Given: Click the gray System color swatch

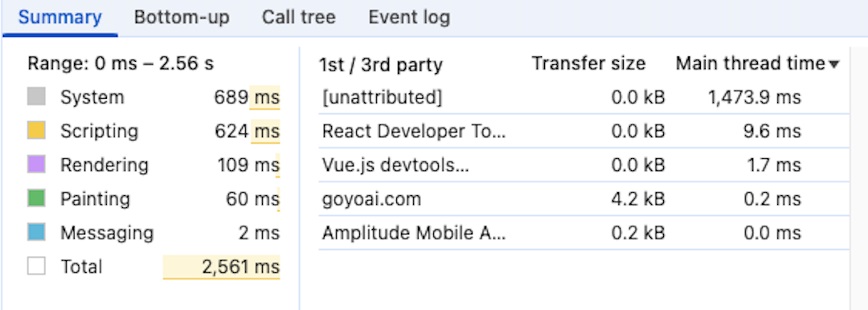Looking at the screenshot, I should point(36,97).
